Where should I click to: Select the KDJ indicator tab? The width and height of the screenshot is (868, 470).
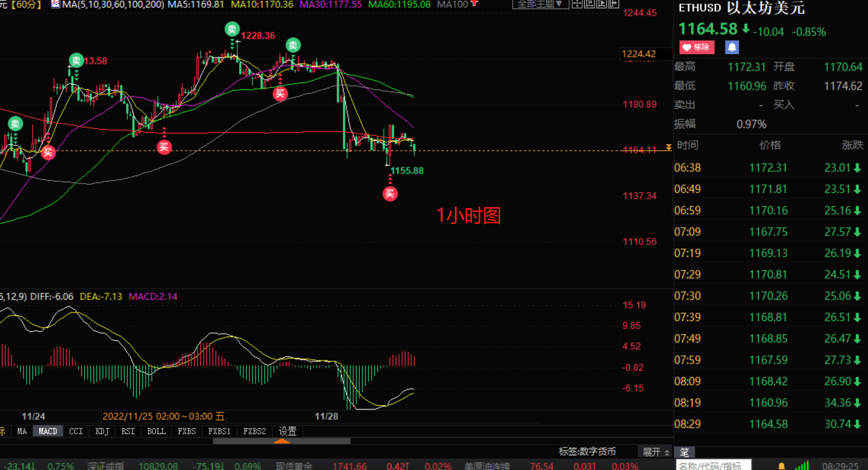[x=102, y=431]
